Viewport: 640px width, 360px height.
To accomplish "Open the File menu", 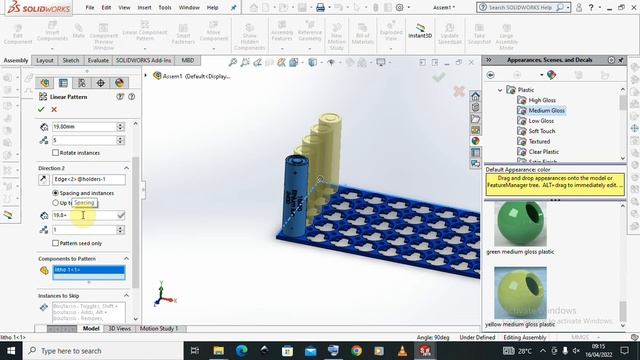I will point(90,7).
